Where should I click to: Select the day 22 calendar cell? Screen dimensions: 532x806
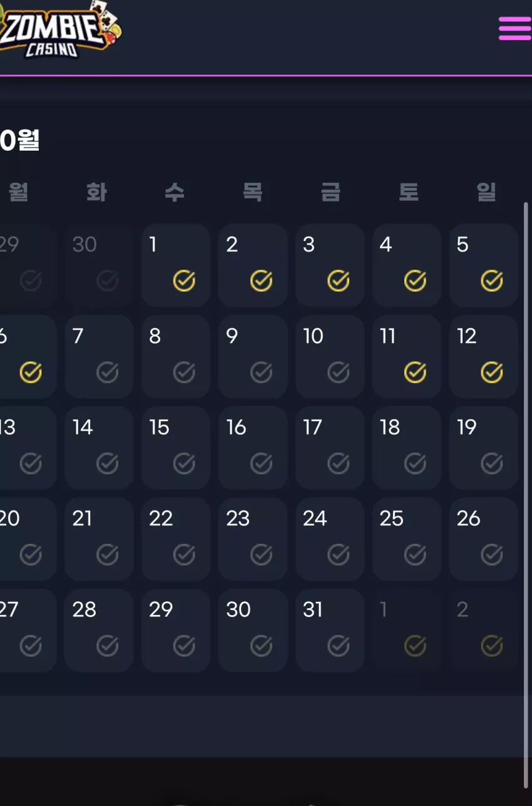[176, 539]
